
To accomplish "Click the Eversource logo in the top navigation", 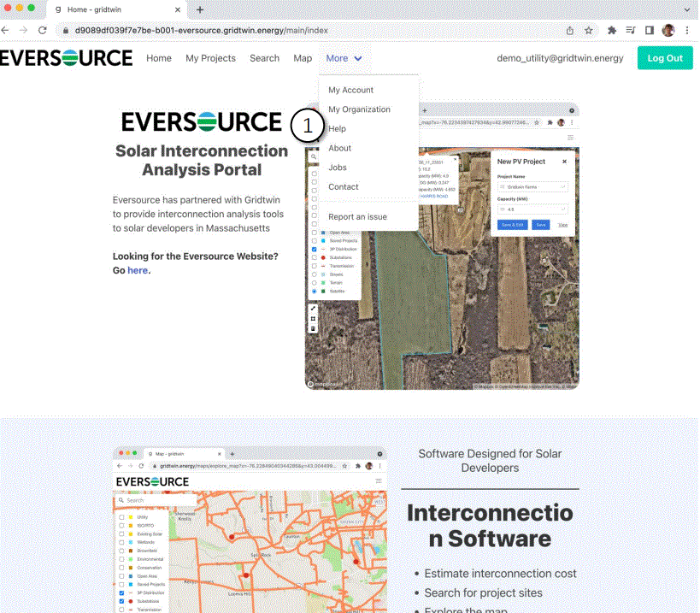I will pyautogui.click(x=66, y=58).
